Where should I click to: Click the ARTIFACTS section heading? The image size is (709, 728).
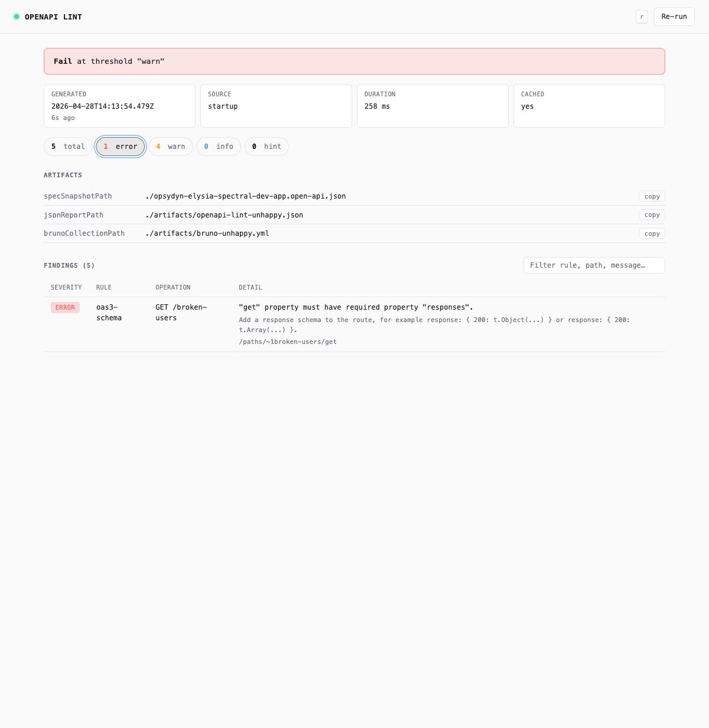tap(63, 175)
